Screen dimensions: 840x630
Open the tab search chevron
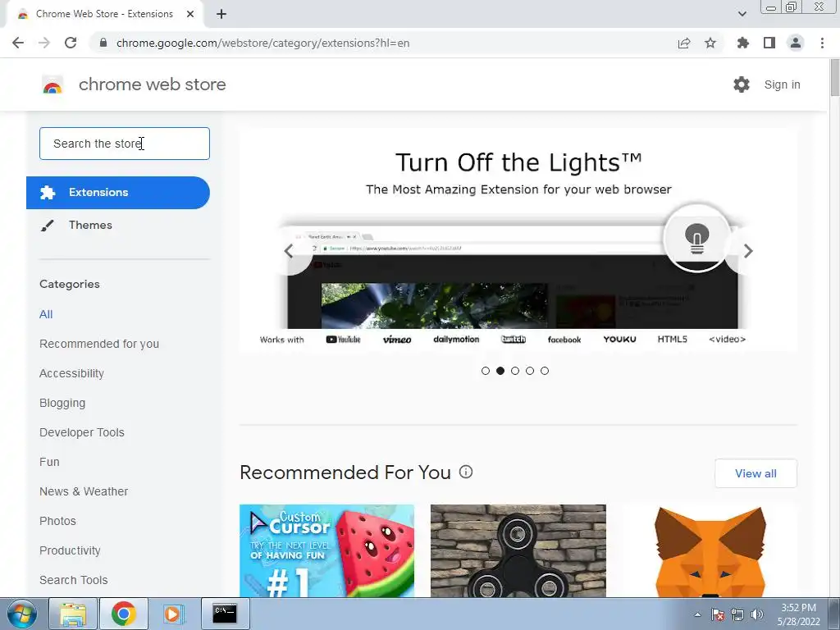click(742, 14)
